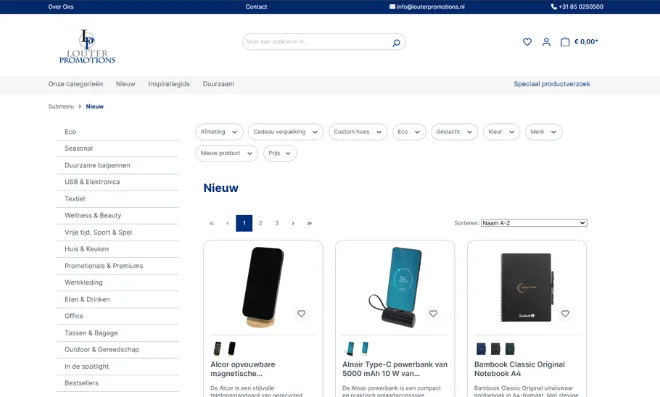This screenshot has width=660, height=397.
Task: Click the Louter Promotions logo
Action: pos(87,46)
